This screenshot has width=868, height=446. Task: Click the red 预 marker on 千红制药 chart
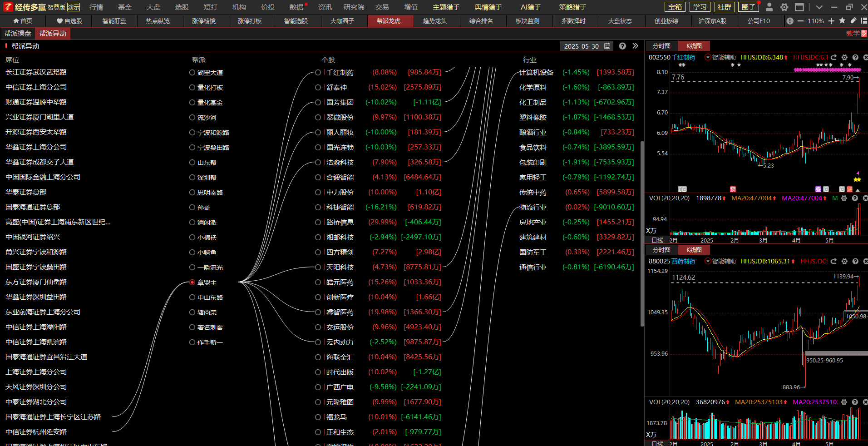(733, 189)
